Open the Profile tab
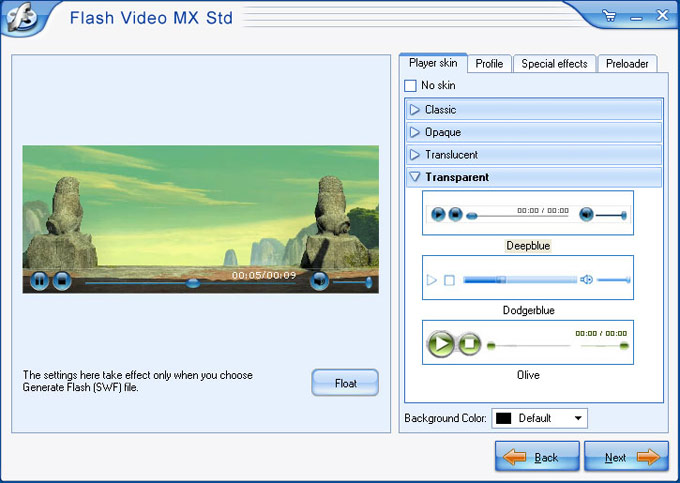680x483 pixels. coord(489,64)
